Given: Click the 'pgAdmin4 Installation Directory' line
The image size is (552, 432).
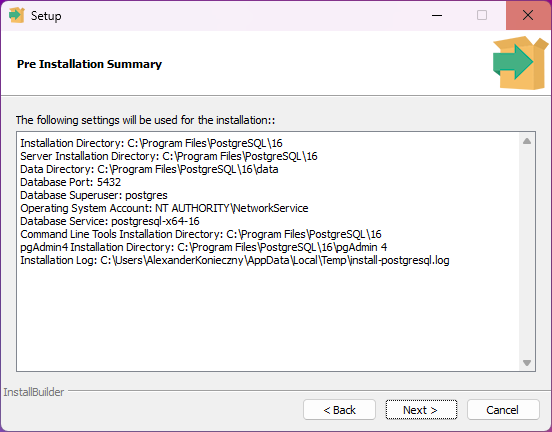Looking at the screenshot, I should (203, 247).
